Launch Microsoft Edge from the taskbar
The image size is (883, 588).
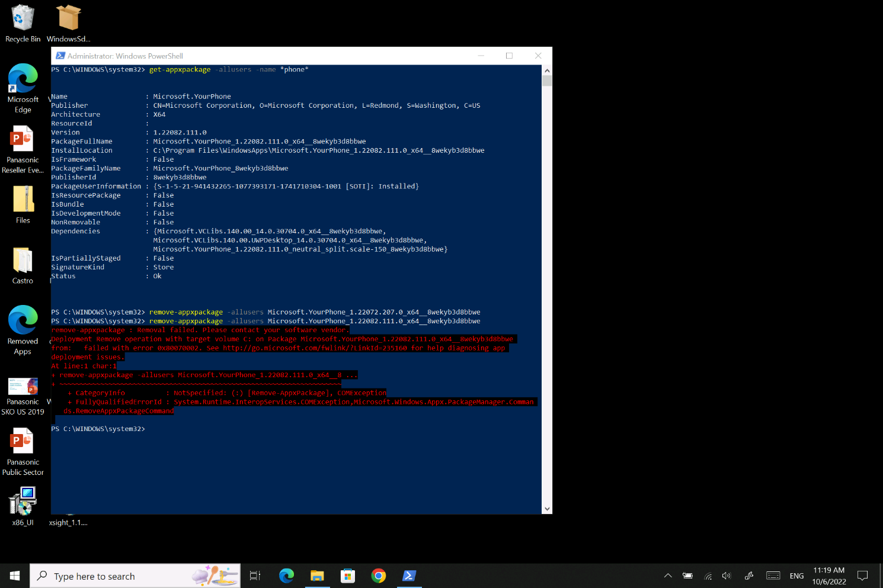tap(286, 576)
